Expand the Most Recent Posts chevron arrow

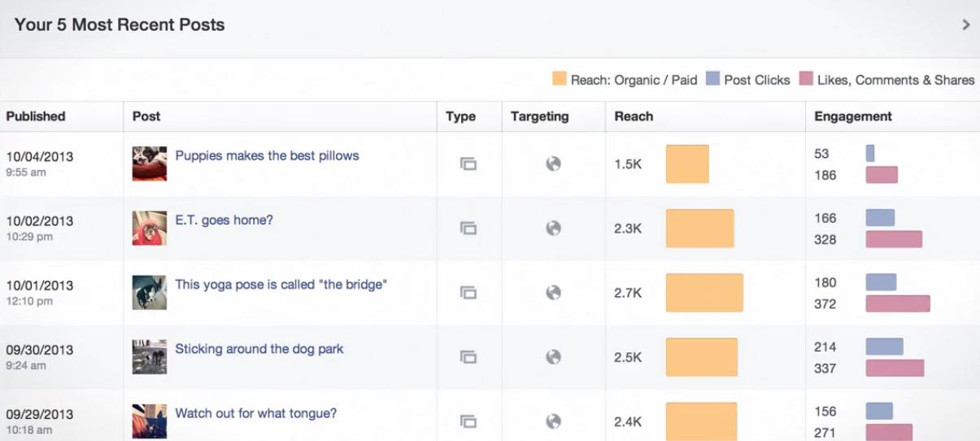coord(966,24)
